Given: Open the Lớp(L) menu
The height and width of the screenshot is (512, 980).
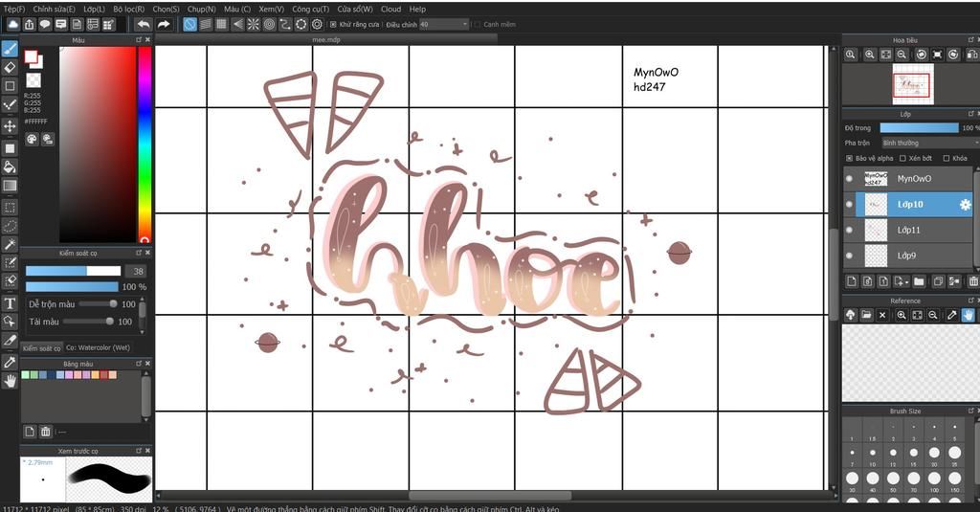Looking at the screenshot, I should [x=95, y=9].
